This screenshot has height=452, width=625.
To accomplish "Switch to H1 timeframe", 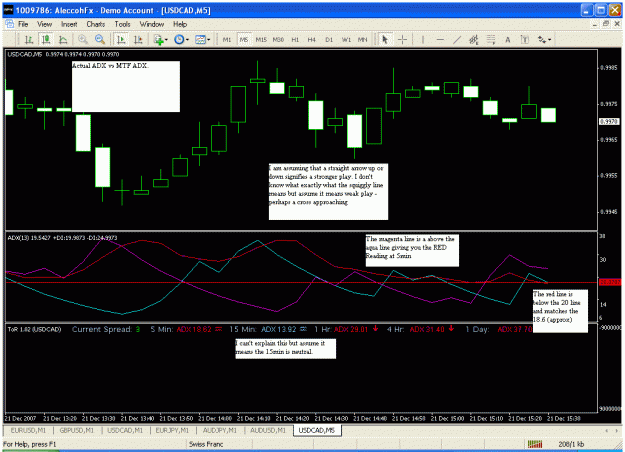I will pyautogui.click(x=295, y=39).
